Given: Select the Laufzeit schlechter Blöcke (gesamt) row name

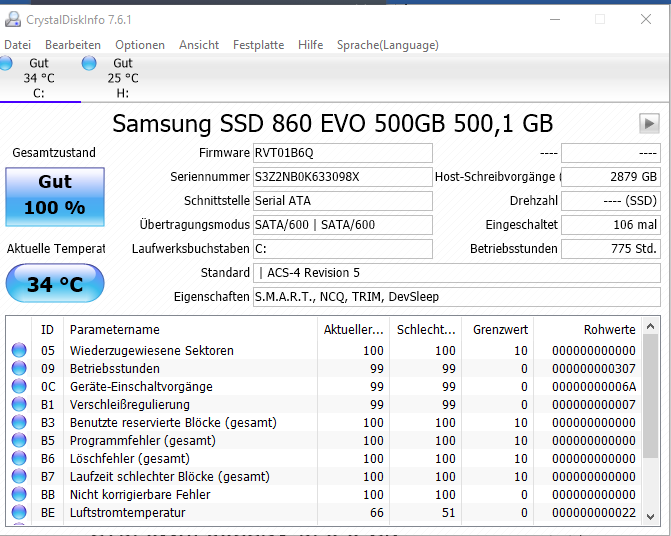Looking at the screenshot, I should tap(170, 476).
